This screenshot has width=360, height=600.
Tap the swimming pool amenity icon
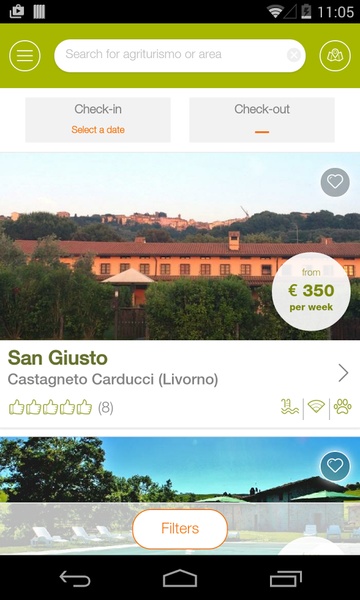click(x=290, y=406)
